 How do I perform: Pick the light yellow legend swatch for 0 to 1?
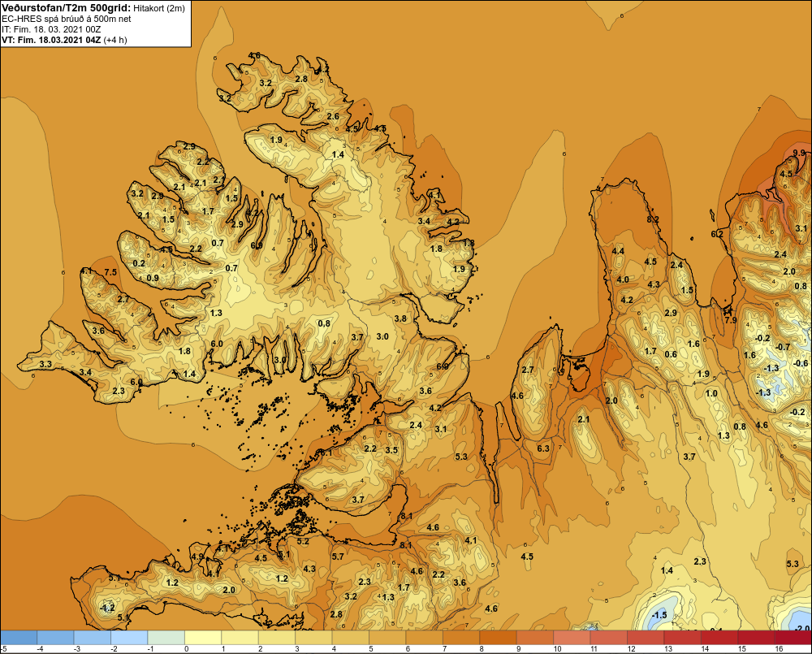[x=203, y=637]
